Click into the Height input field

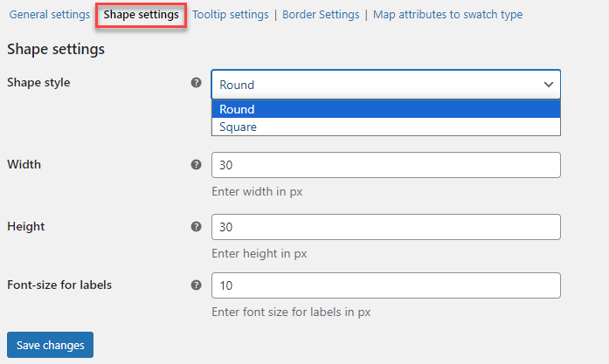[x=385, y=227]
